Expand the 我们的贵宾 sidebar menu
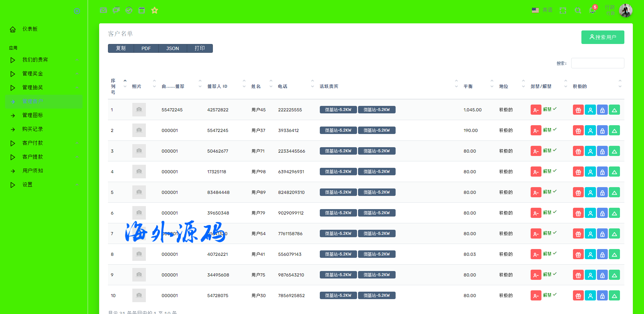 [35, 60]
